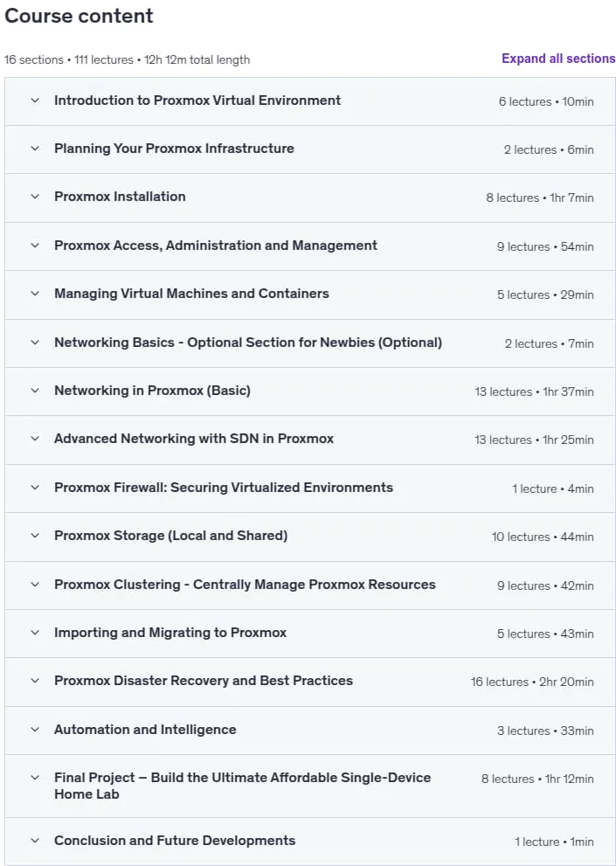
Task: Click Proxmox Clustering section title
Action: 245,585
